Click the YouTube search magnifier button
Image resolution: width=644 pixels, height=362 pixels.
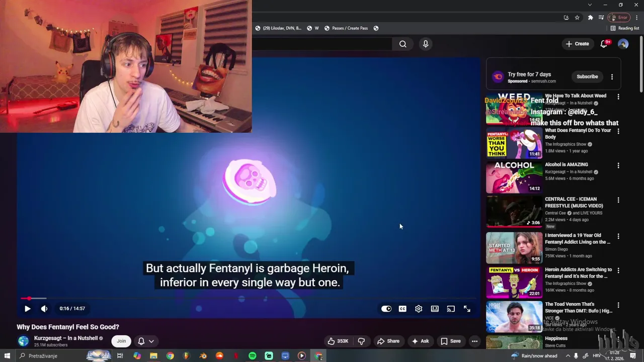(x=403, y=44)
